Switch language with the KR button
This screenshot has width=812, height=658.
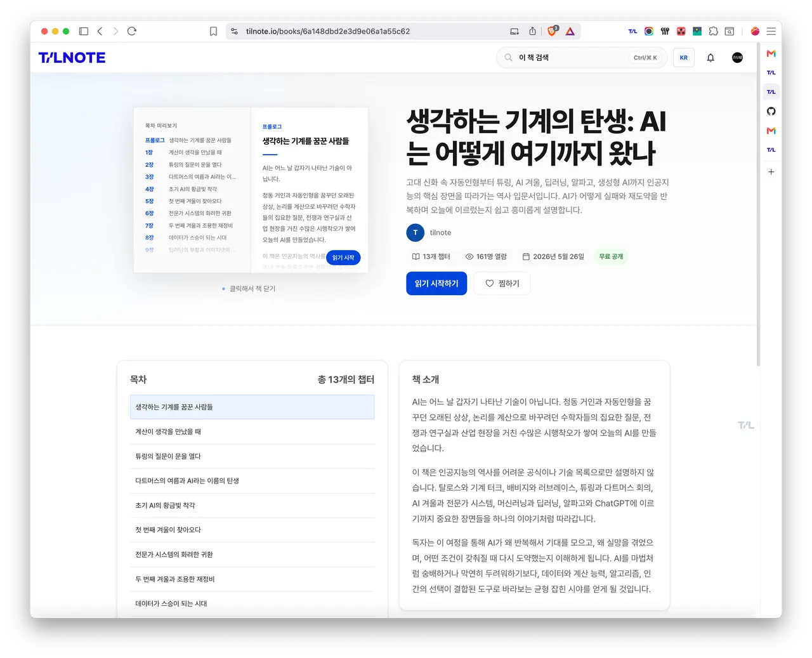click(684, 58)
